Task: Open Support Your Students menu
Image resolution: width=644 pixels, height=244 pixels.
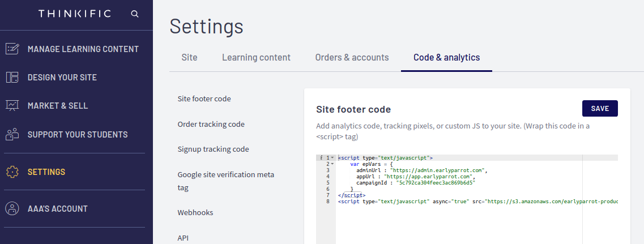Action: (x=76, y=134)
